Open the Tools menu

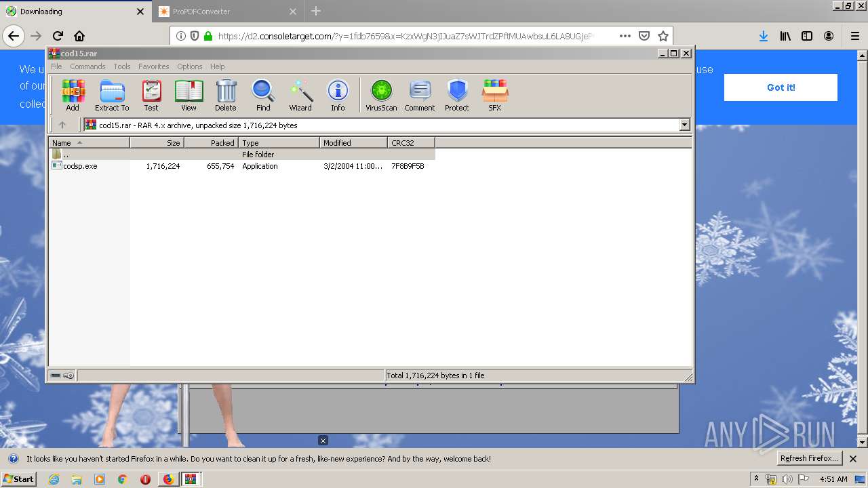(x=122, y=66)
